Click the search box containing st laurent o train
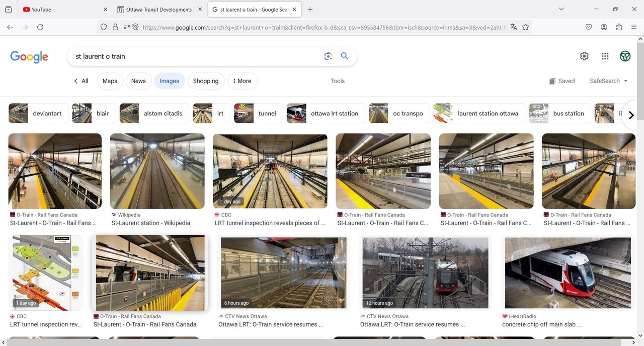The image size is (644, 346). tap(196, 56)
